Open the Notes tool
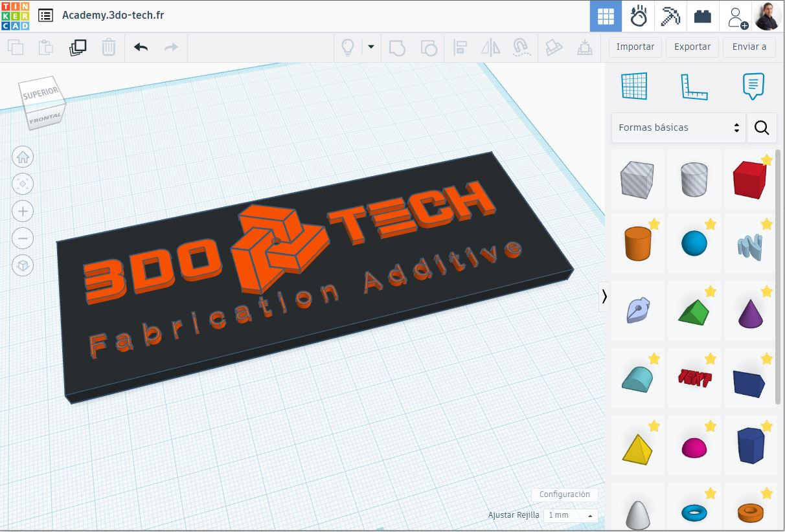The width and height of the screenshot is (785, 532). [x=753, y=86]
